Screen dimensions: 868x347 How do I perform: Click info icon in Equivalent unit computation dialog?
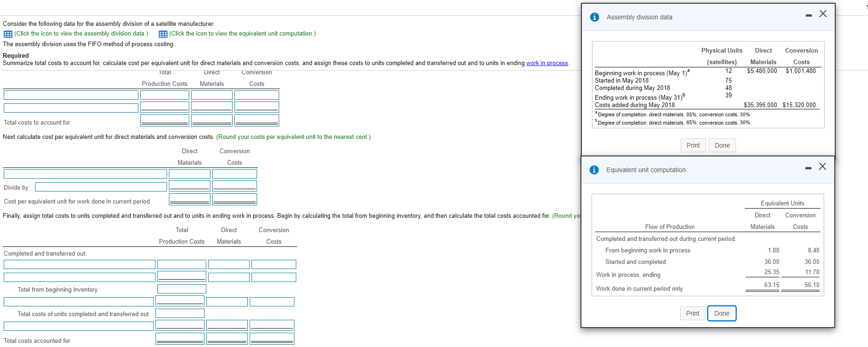[x=594, y=170]
